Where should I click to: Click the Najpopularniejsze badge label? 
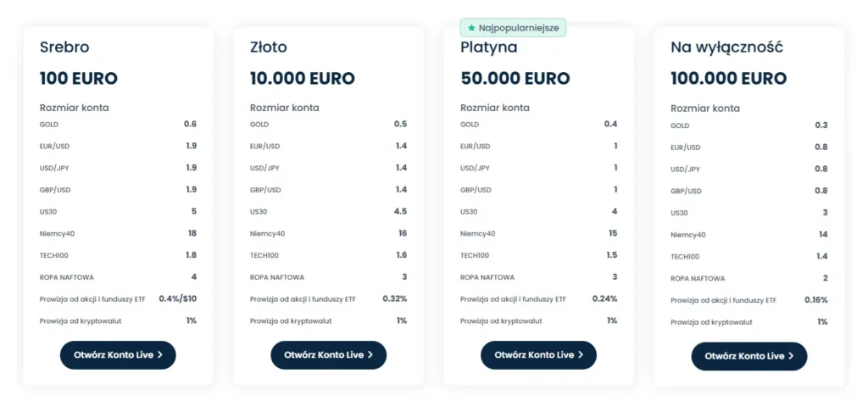click(518, 28)
